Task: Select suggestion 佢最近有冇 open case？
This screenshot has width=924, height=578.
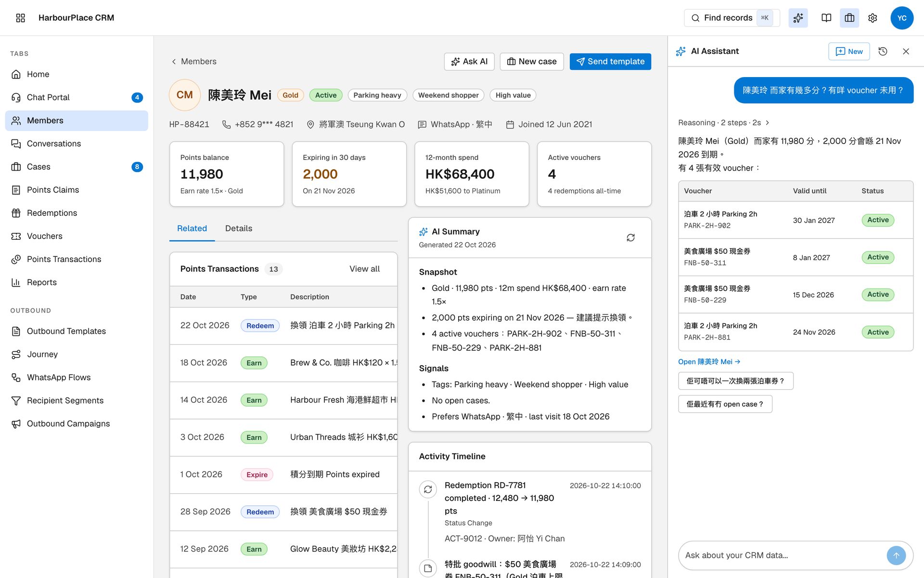Action: coord(725,404)
